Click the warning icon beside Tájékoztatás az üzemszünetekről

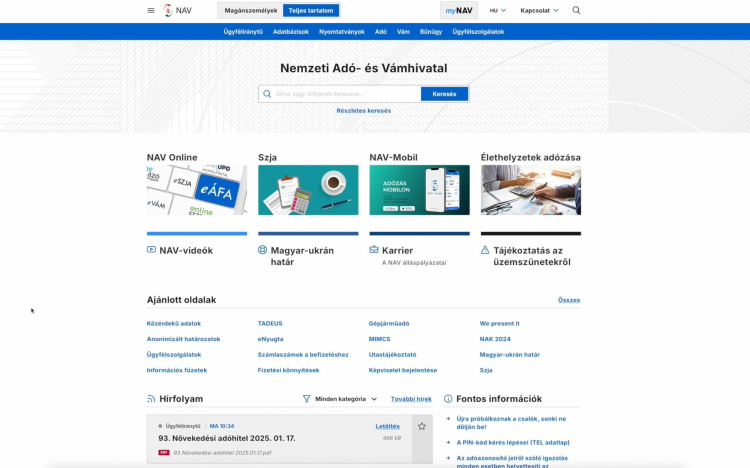[485, 250]
